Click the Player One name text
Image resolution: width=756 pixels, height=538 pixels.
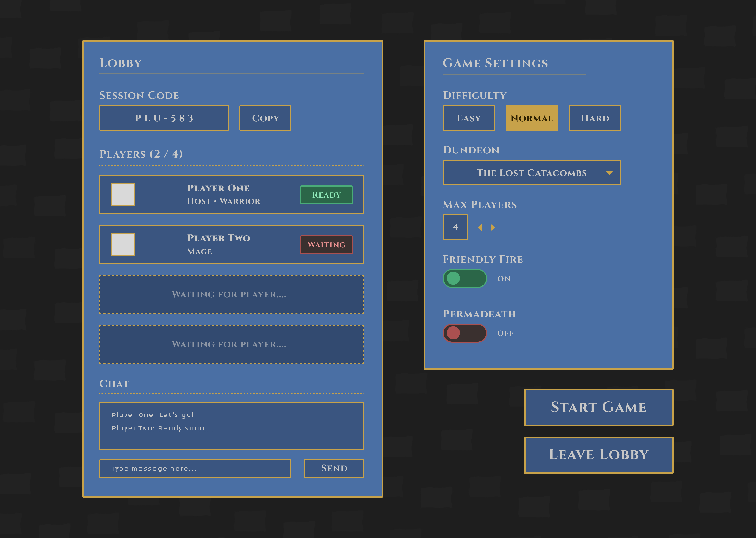coord(218,188)
